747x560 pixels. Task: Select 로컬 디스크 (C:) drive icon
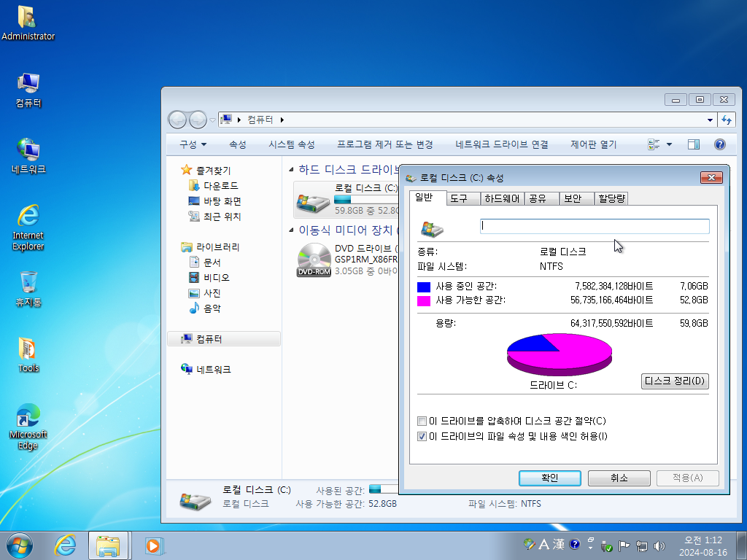(312, 203)
